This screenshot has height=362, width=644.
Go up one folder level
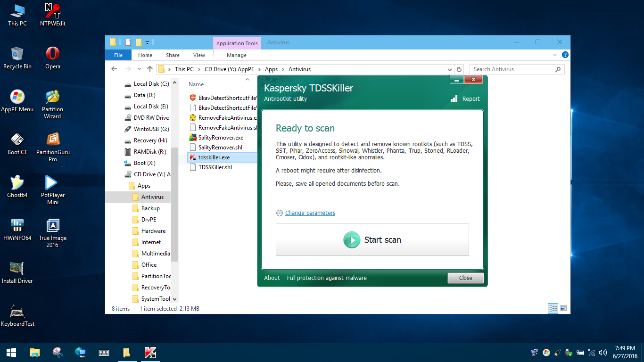150,69
